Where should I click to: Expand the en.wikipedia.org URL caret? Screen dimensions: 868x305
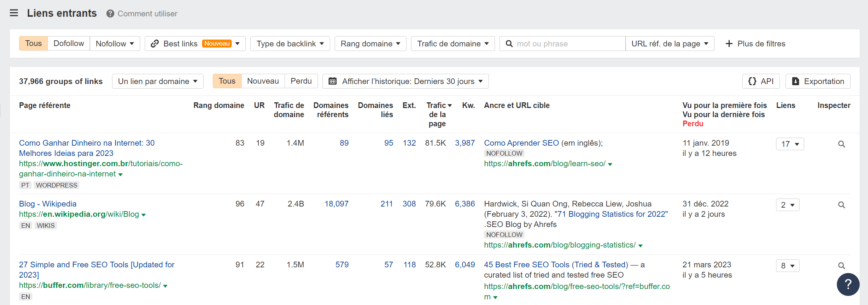[144, 215]
